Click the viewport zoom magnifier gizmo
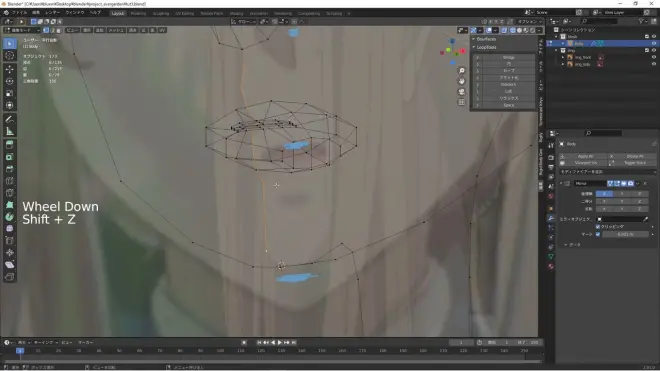This screenshot has width=660, height=371. (x=462, y=71)
